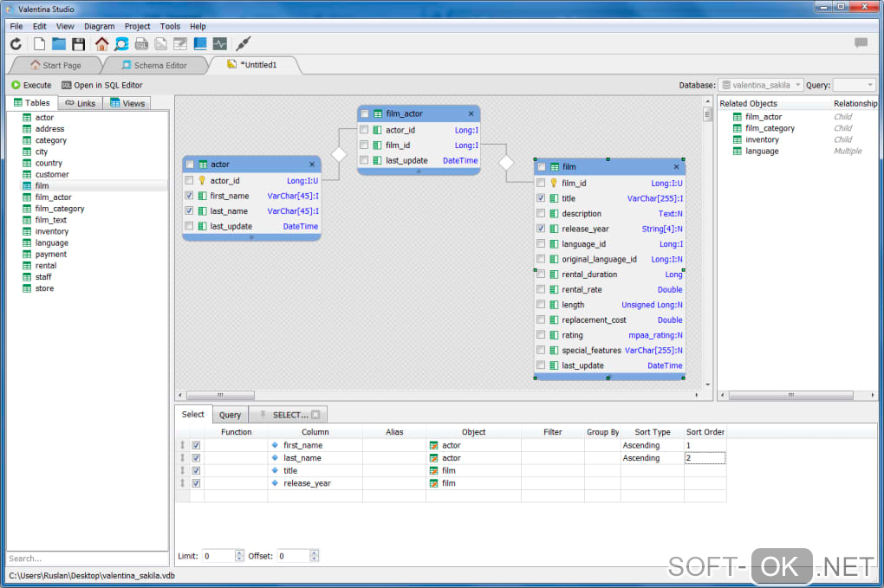
Task: Click the refresh icon in the toolbar
Action: [x=16, y=43]
